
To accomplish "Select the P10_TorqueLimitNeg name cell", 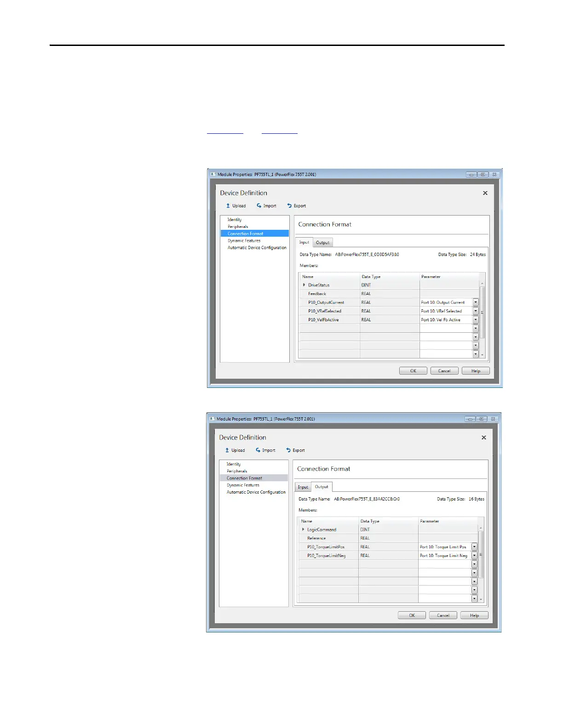I will pos(328,556).
